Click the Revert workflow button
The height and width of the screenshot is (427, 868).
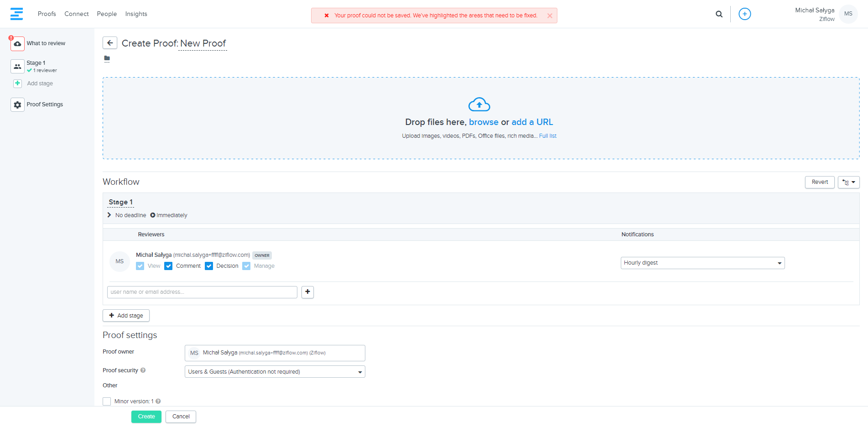click(819, 182)
